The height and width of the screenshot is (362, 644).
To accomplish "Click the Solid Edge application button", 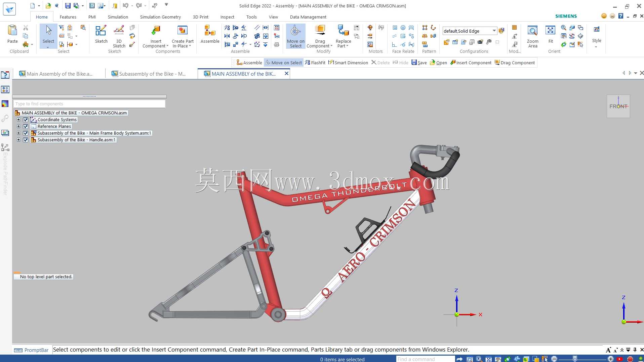I will (9, 9).
